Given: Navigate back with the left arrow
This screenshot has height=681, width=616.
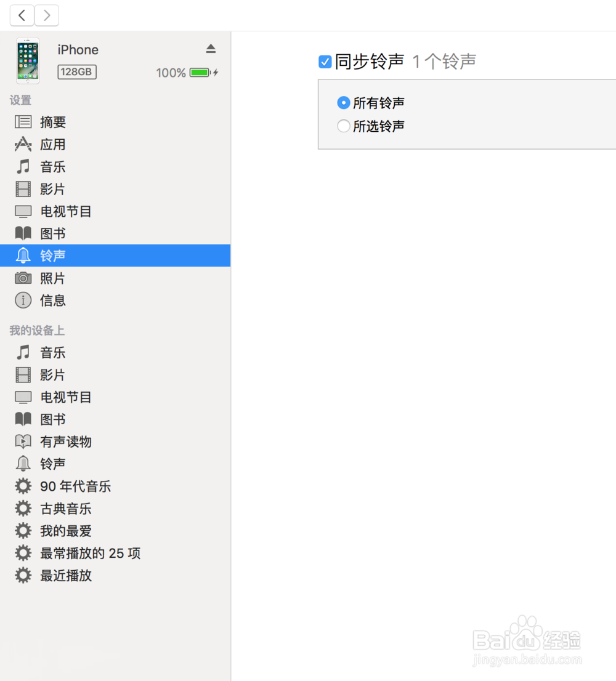Looking at the screenshot, I should coord(22,15).
